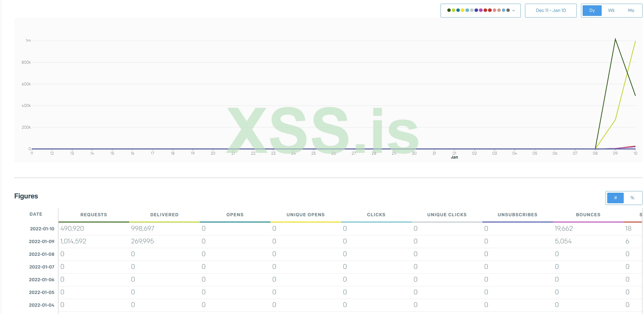Open the metrics filter dropdown chevron
Screen dimensions: 644x314
513,10
